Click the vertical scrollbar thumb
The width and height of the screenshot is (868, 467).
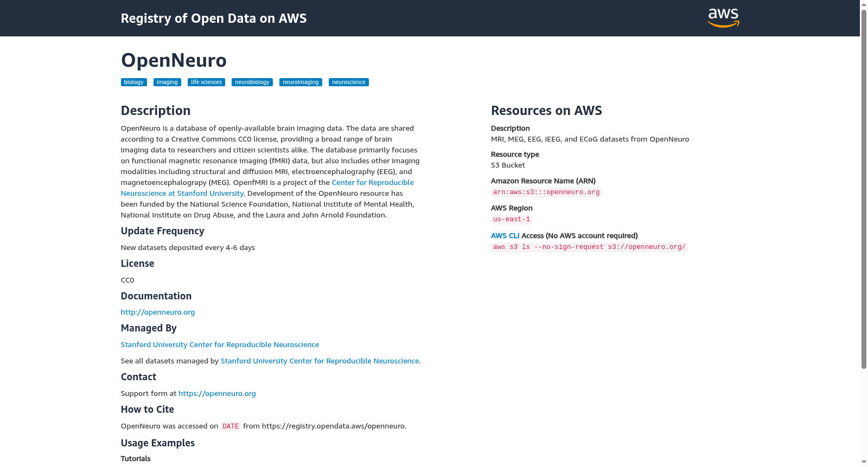click(864, 189)
